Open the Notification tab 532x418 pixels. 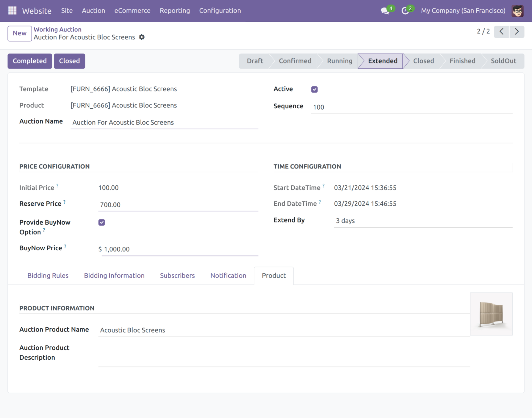tap(228, 276)
